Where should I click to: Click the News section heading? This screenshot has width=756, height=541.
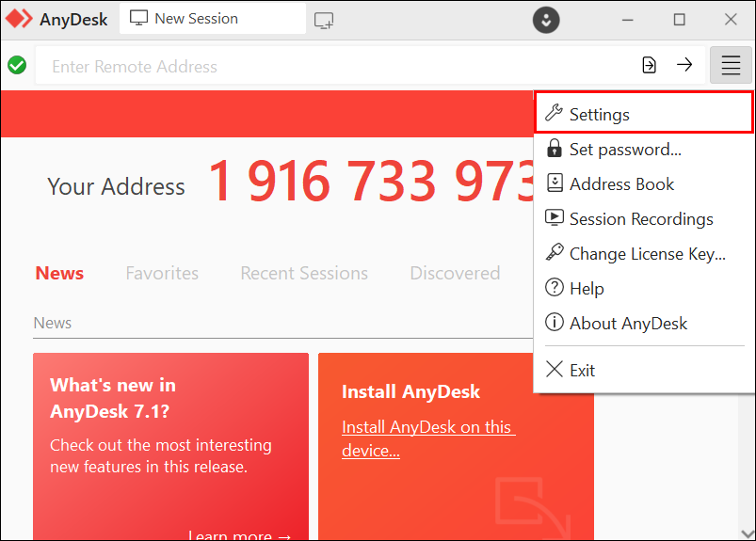coord(52,323)
